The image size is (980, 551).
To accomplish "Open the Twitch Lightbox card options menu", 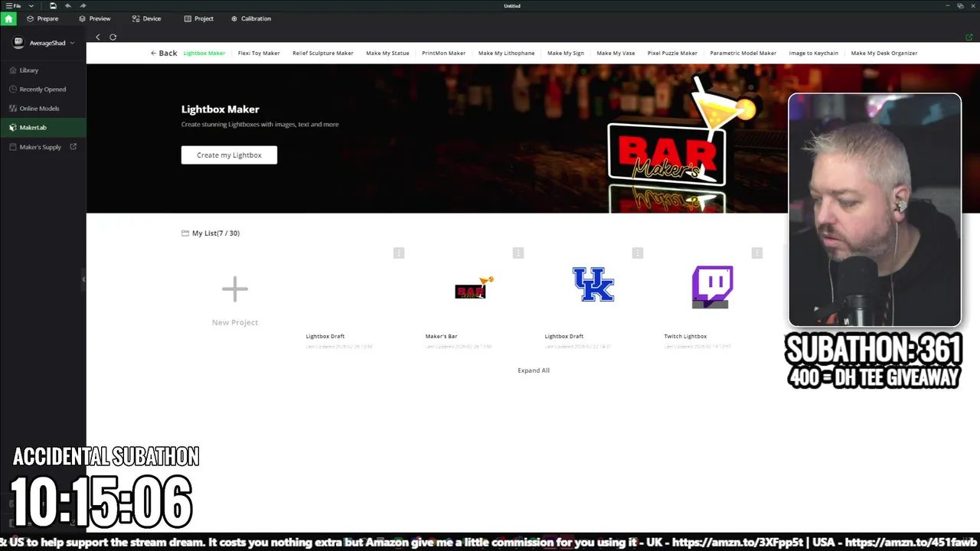I will tap(757, 253).
